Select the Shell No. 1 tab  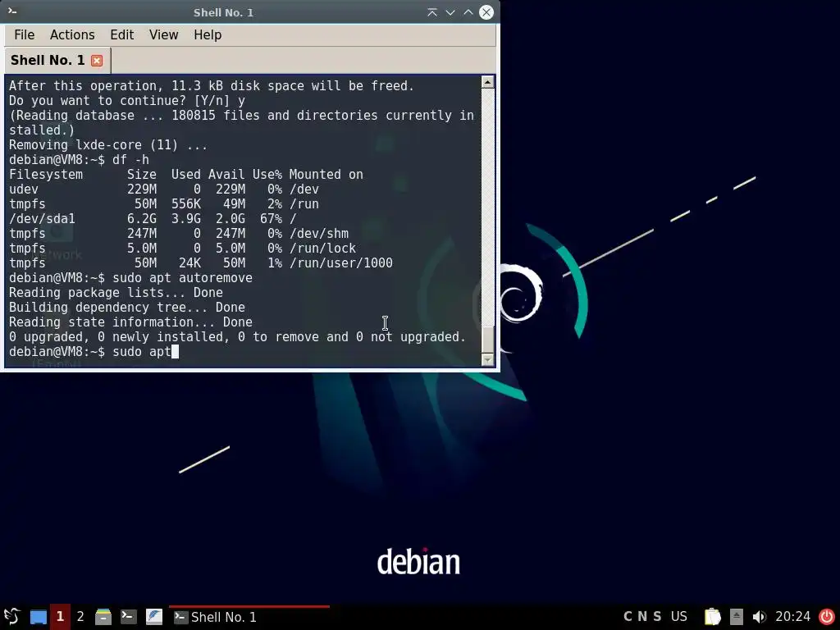(x=57, y=60)
